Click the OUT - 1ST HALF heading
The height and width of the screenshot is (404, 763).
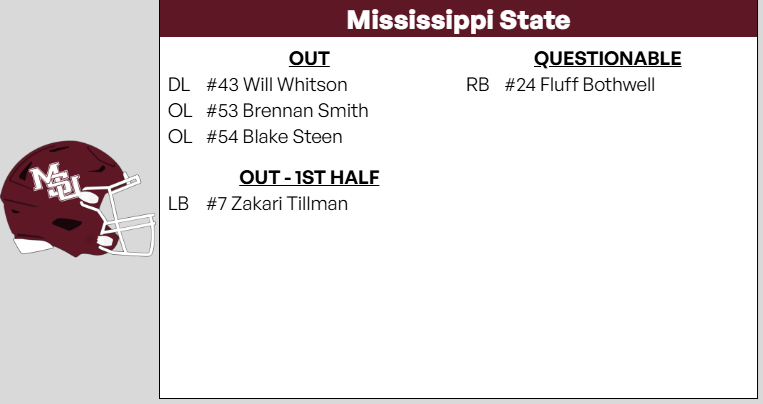pos(309,178)
